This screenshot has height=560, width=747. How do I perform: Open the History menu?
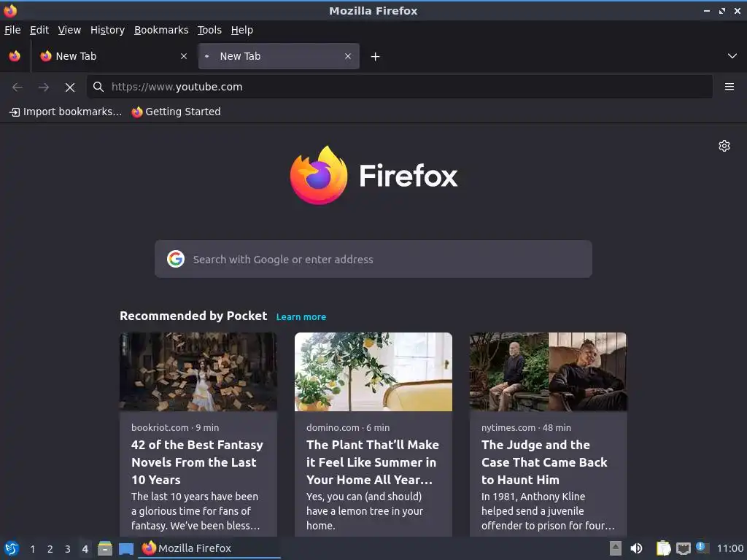pos(108,30)
